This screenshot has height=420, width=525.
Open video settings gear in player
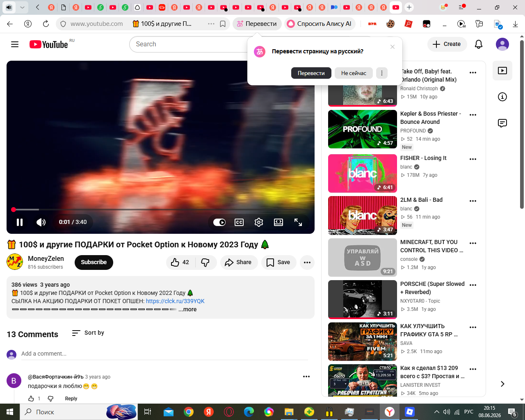(259, 222)
